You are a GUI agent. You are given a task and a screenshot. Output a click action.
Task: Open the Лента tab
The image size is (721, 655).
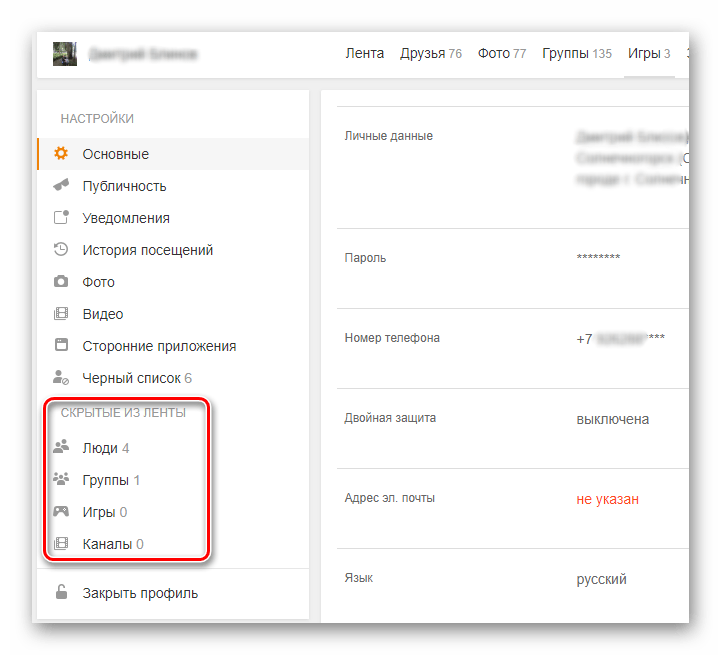[x=365, y=53]
